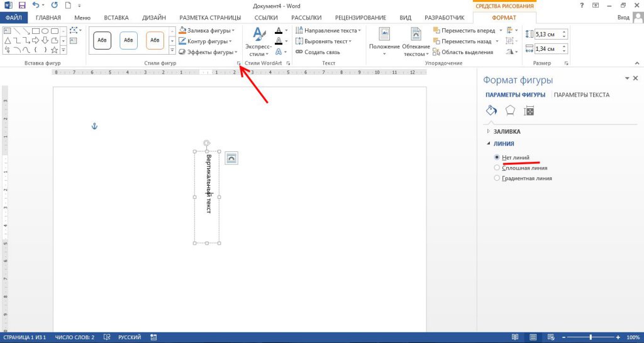Select the Градиентная линия radio button
The image size is (644, 343).
pos(497,178)
